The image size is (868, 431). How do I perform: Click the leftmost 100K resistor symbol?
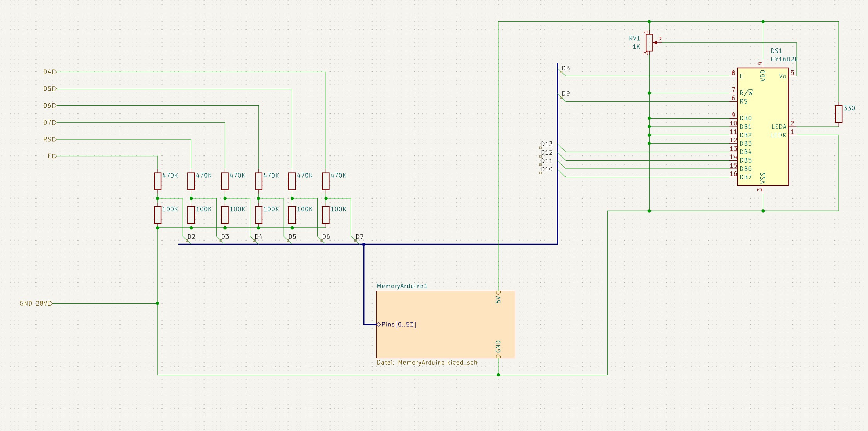pyautogui.click(x=157, y=215)
